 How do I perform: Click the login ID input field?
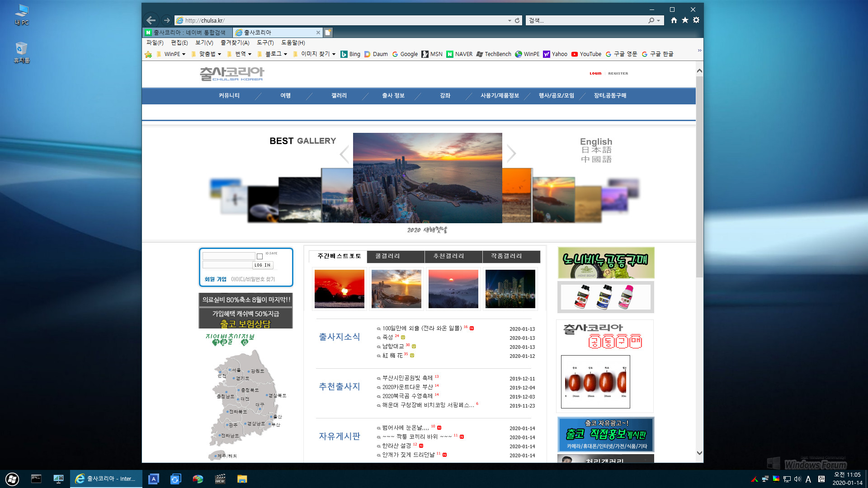pyautogui.click(x=229, y=256)
